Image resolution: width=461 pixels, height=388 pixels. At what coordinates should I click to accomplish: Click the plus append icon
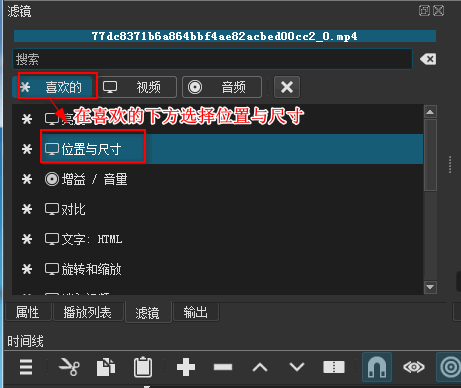(186, 367)
